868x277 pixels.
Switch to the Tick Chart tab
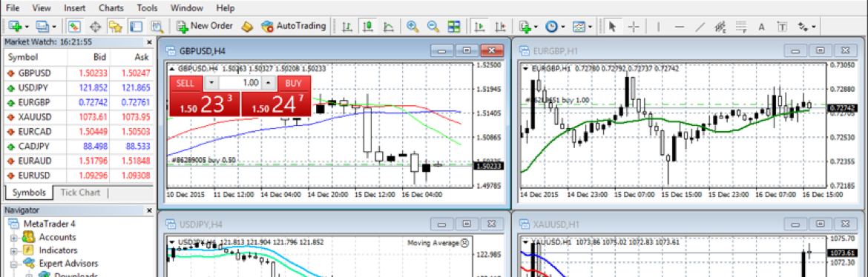(80, 193)
